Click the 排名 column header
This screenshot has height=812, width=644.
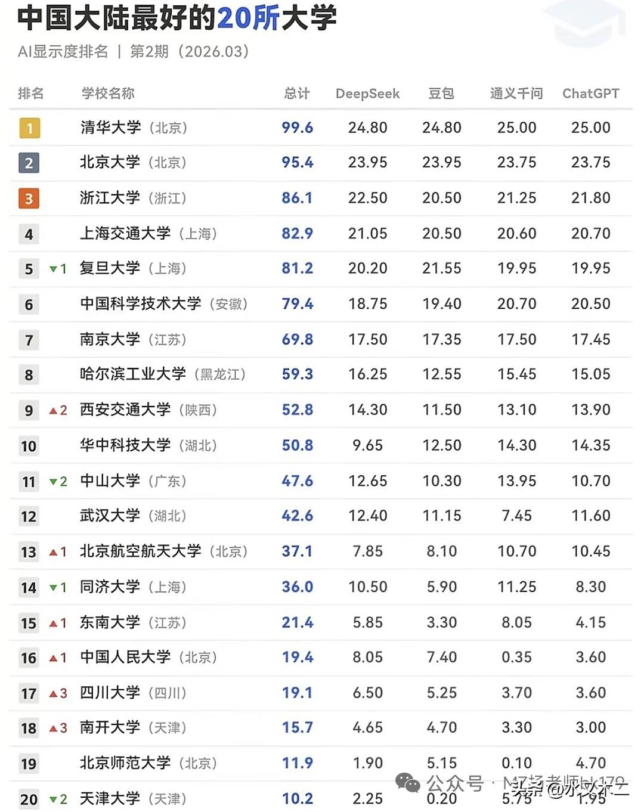[x=30, y=93]
